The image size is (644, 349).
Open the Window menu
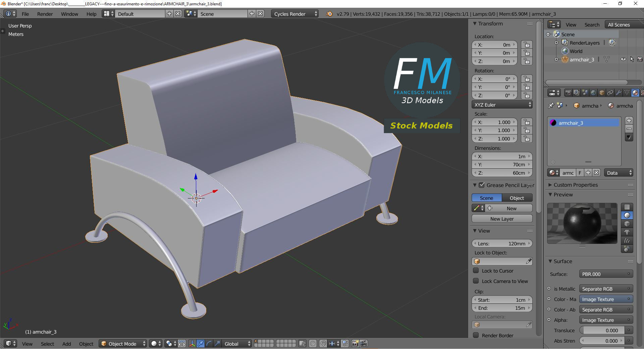[69, 14]
